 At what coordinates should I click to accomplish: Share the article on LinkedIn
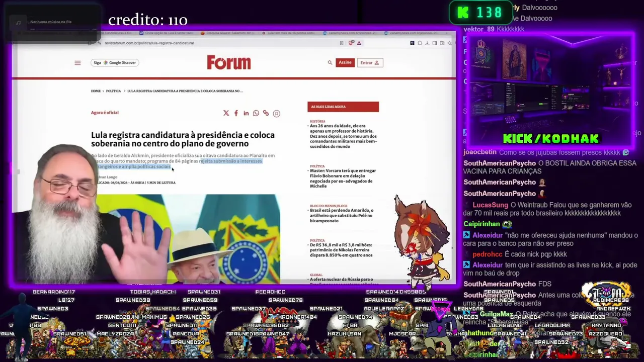pyautogui.click(x=246, y=113)
